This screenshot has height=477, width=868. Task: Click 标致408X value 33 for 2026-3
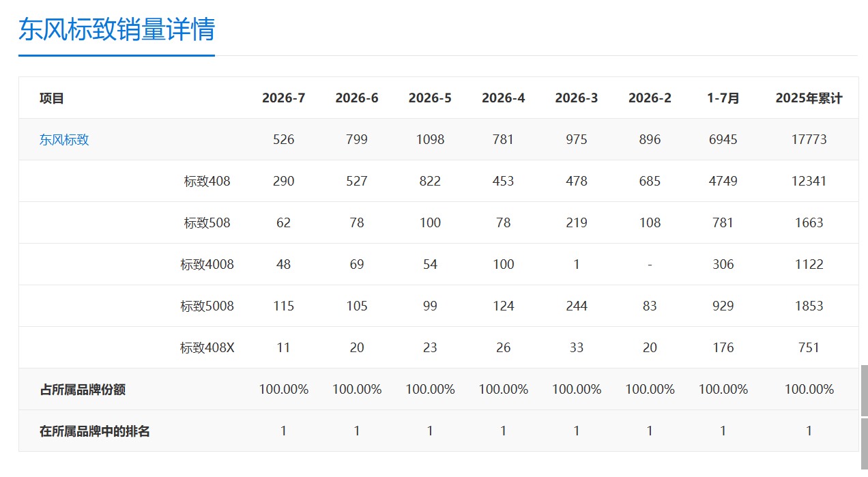(577, 348)
